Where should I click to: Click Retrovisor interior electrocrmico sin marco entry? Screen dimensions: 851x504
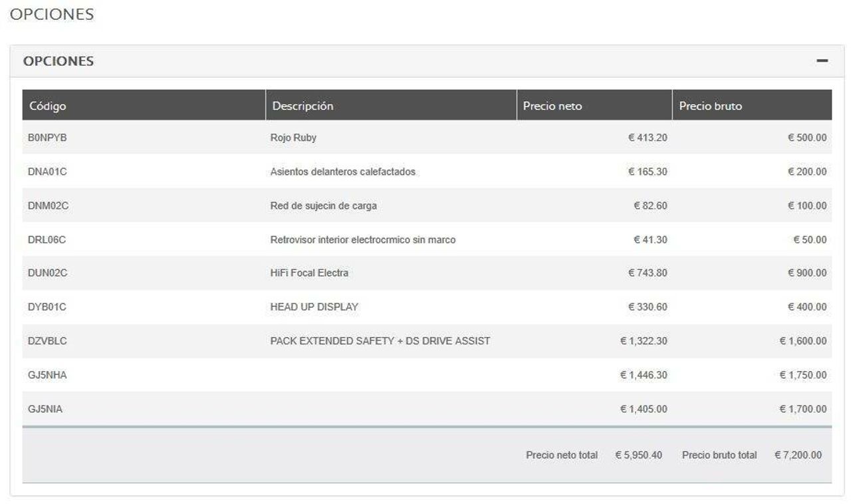362,239
